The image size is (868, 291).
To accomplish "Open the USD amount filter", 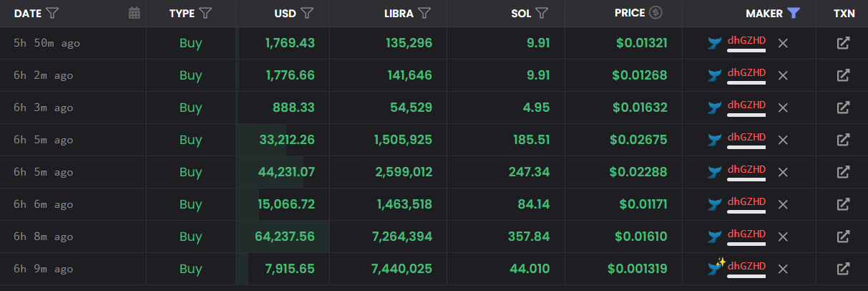I will pos(307,13).
